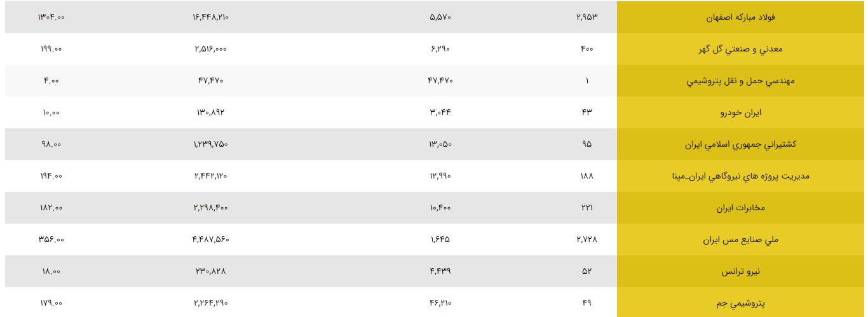868x317 pixels.
Task: Select the ۱۳۰۴.۰۰ cell
Action: pyautogui.click(x=51, y=17)
